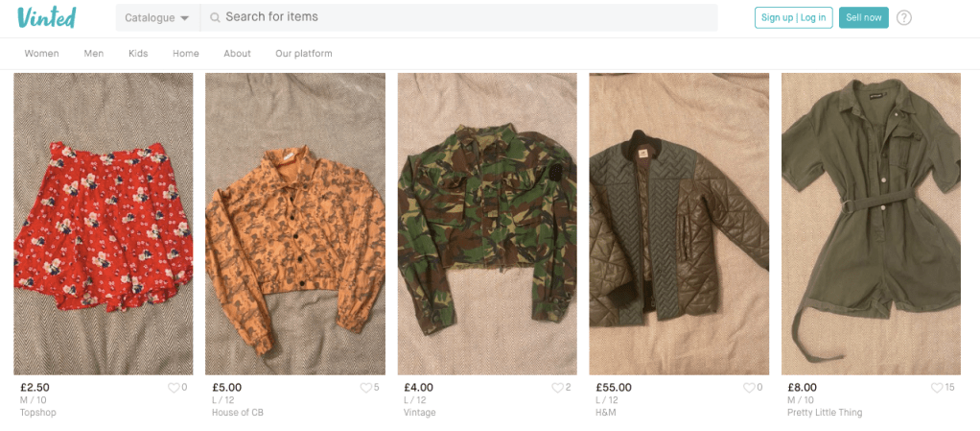Like the £5.00 House of CB jacket

tap(365, 388)
